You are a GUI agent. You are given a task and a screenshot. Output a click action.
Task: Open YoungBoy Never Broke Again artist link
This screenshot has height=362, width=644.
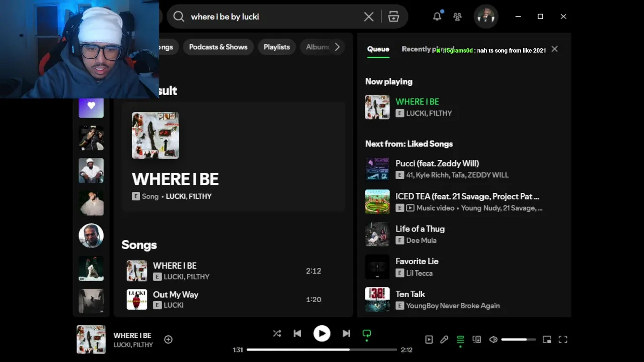click(x=453, y=306)
